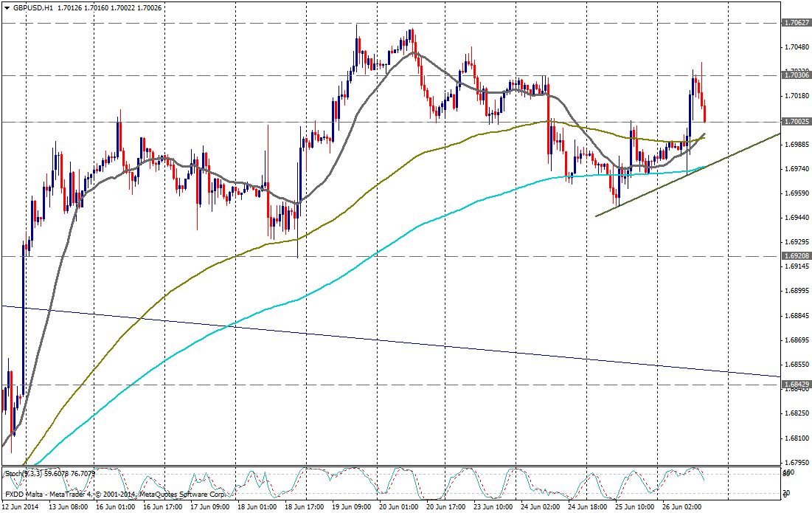Select the 1.68429 price level label
This screenshot has height=513, width=812.
coord(797,384)
